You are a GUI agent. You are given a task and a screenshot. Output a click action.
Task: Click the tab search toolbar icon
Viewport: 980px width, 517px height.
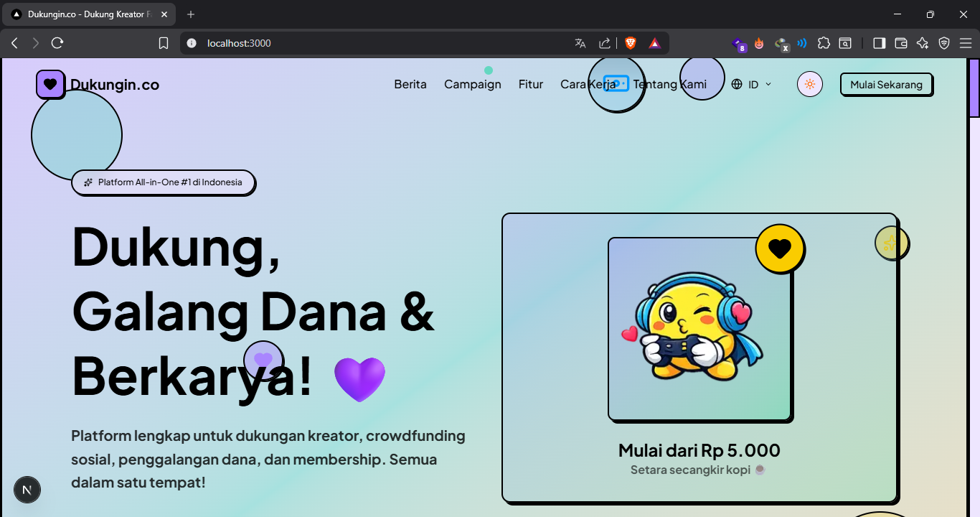(846, 43)
